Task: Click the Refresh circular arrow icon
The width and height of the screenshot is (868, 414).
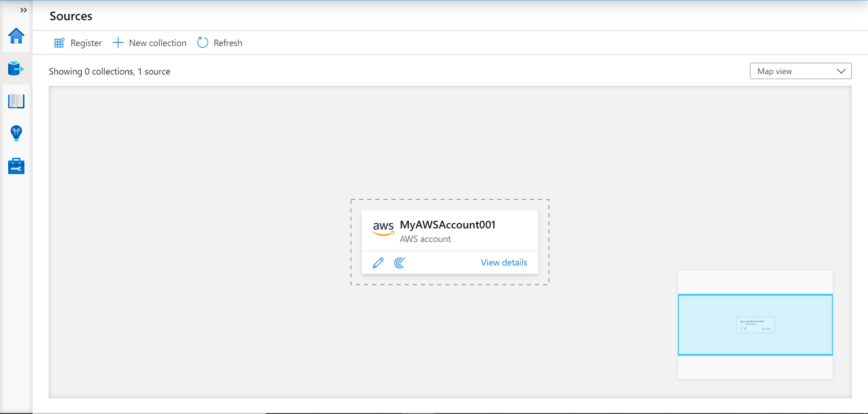Action: (203, 43)
